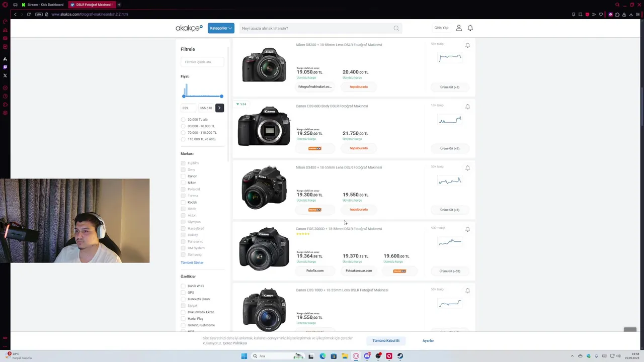This screenshot has height=362, width=644.
Task: Click the akakçe logo
Action: click(189, 28)
